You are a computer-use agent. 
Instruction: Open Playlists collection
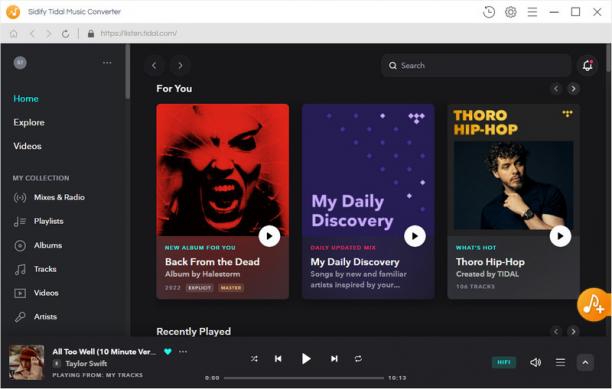tap(39, 221)
